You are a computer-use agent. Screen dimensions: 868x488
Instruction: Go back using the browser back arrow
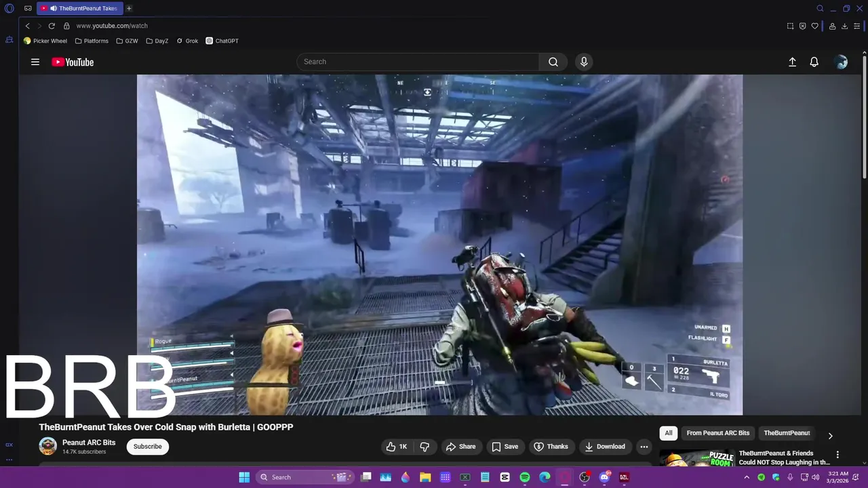(27, 26)
